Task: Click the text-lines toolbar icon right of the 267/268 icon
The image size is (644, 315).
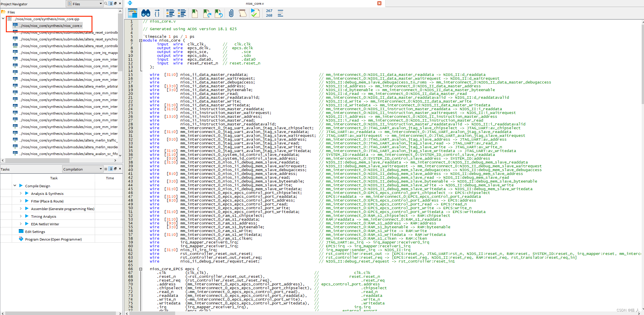Action: click(280, 13)
